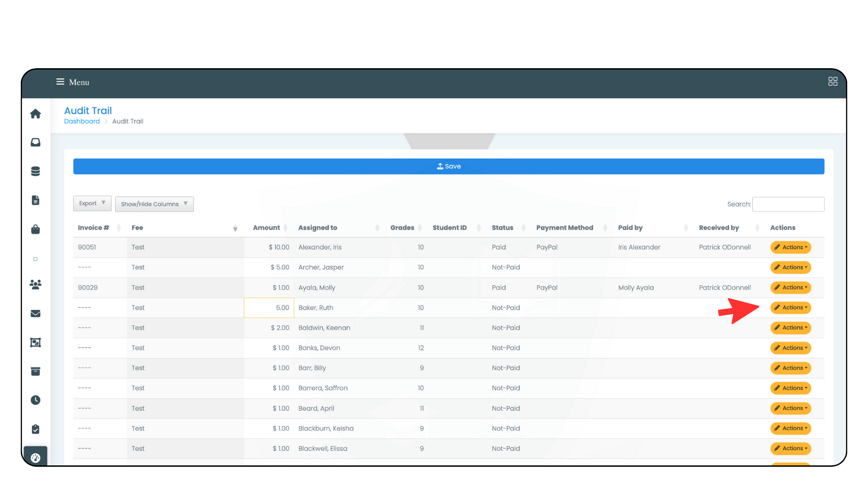Open Actions for Beard, April row
Image resolution: width=868 pixels, height=488 pixels.
click(x=790, y=408)
